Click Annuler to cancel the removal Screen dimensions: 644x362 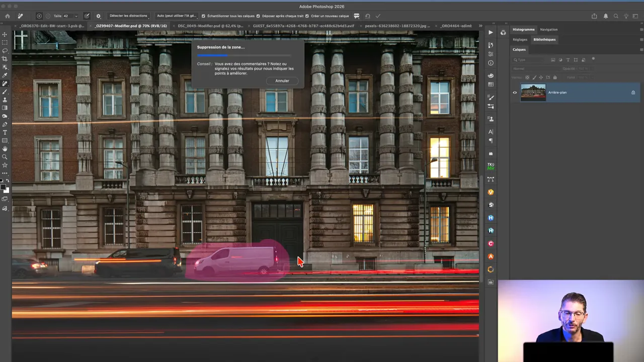[282, 81]
